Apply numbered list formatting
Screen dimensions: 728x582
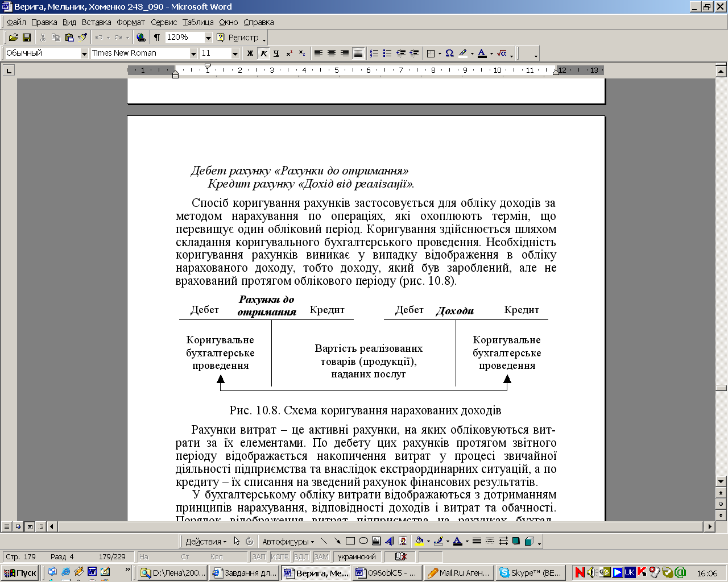[374, 53]
